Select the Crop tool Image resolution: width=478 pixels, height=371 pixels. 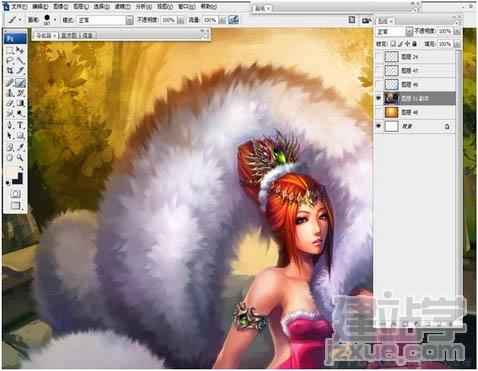coord(10,71)
